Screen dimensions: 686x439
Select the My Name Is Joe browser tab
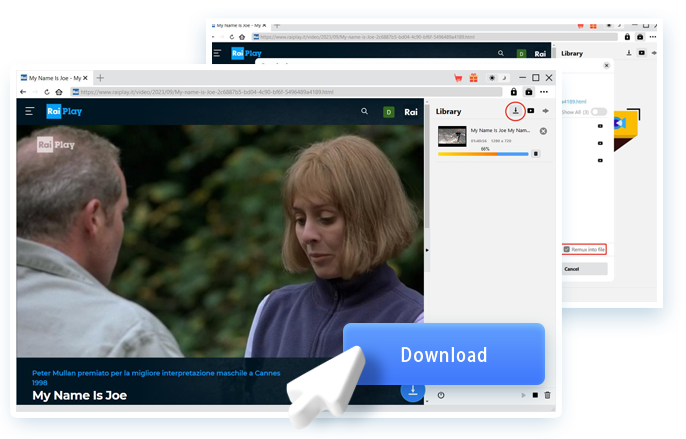coord(52,78)
